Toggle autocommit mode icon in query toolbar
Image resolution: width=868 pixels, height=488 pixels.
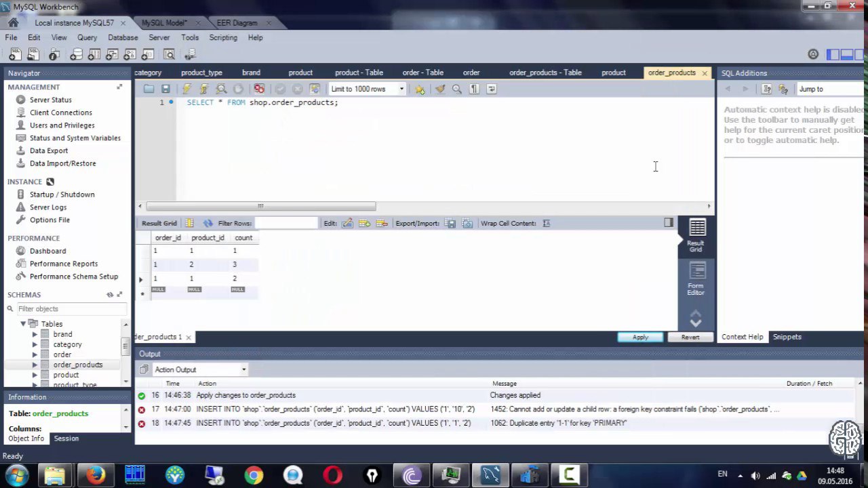pyautogui.click(x=315, y=89)
